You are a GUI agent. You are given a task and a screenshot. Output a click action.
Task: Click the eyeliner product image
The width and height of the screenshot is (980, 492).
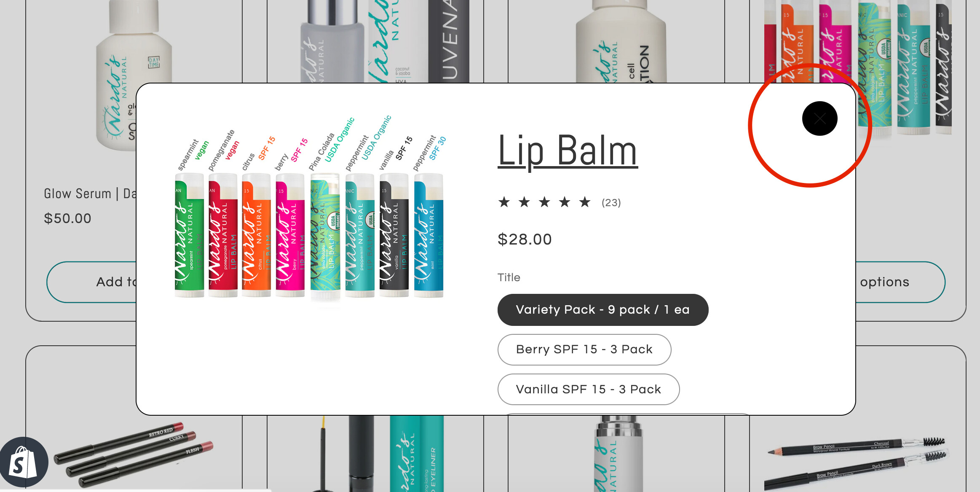pos(375,454)
